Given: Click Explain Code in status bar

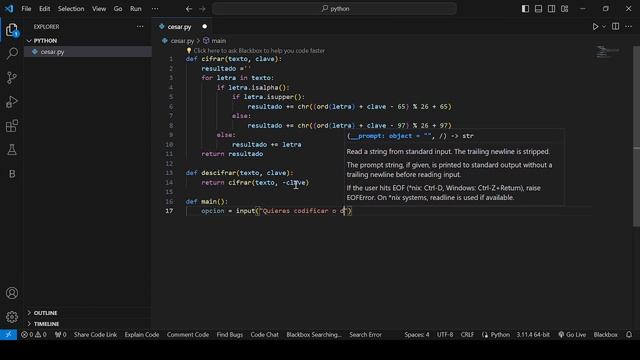Looking at the screenshot, I should [142, 335].
